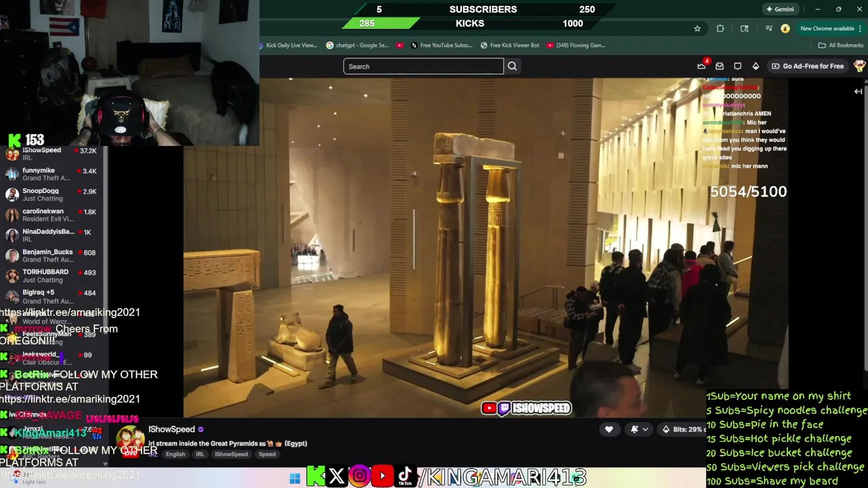Screen dimensions: 868x488
Task: Select the Speed tag
Action: point(267,454)
